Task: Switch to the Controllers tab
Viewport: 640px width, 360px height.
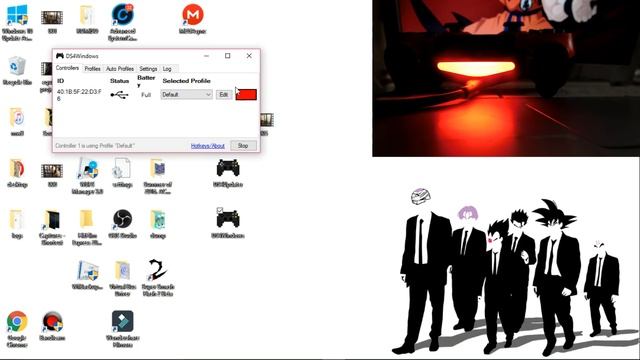Action: pyautogui.click(x=67, y=68)
